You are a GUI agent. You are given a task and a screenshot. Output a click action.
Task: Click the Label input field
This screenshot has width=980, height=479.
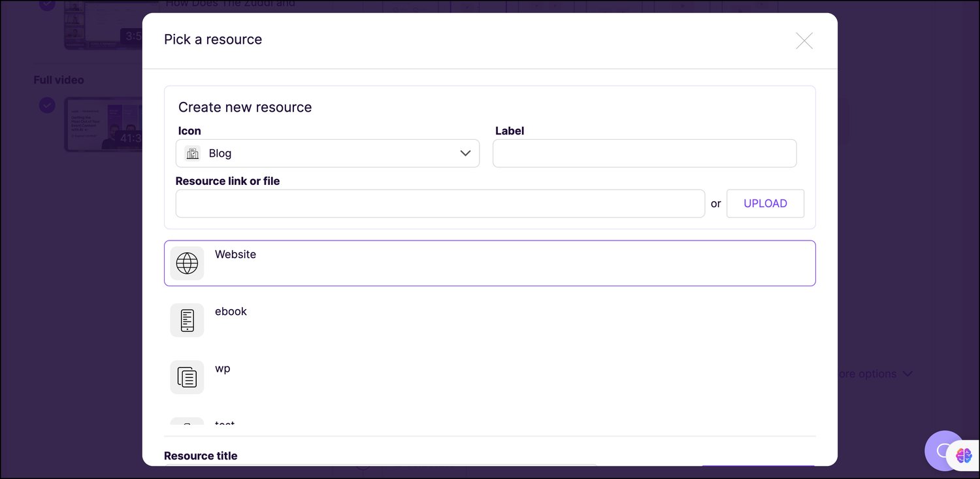pyautogui.click(x=644, y=153)
